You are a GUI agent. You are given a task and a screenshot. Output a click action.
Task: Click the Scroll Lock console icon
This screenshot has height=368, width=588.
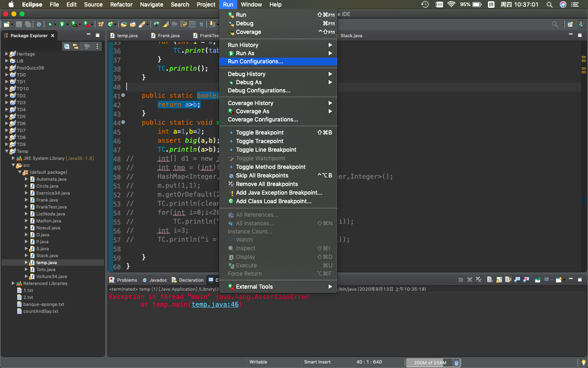499,280
